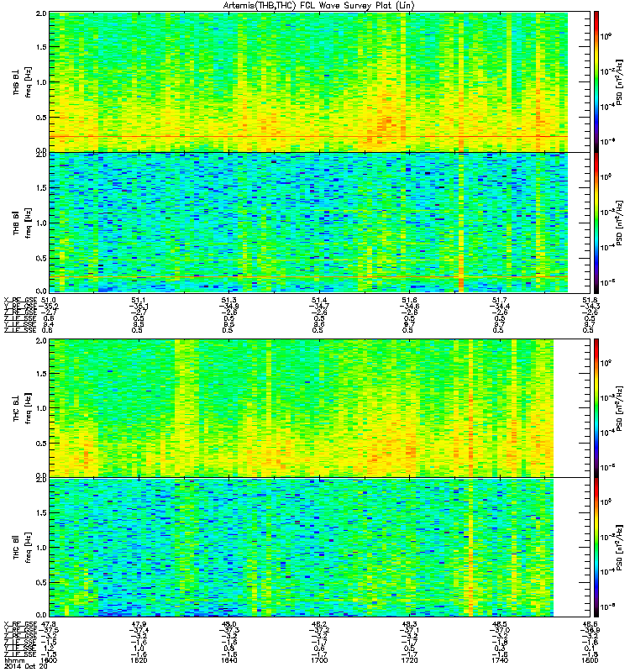Viewport: 630px width, 672px height.
Task: Click the THC B-parallel freq [Hz] axis label
Action: tap(29, 548)
